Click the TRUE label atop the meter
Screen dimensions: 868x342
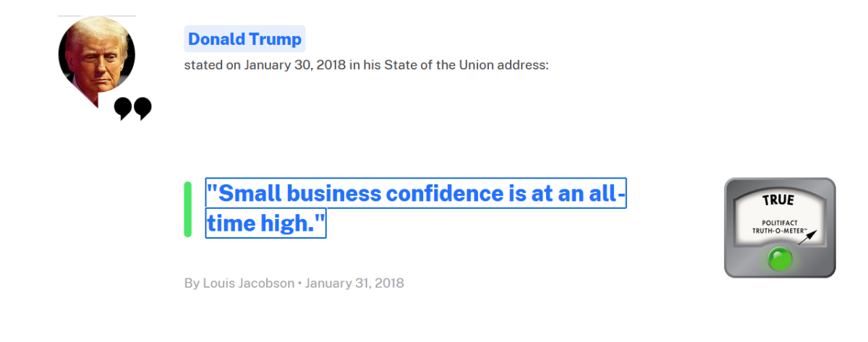click(778, 200)
